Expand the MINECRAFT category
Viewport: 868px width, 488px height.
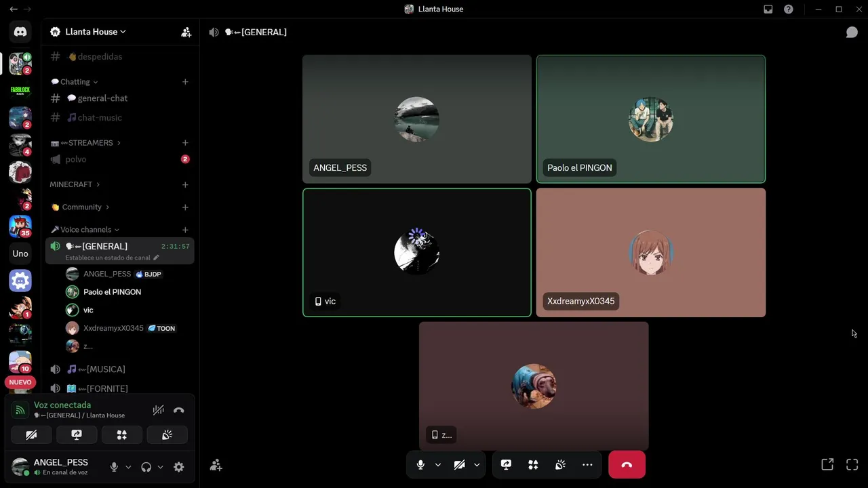(75, 184)
